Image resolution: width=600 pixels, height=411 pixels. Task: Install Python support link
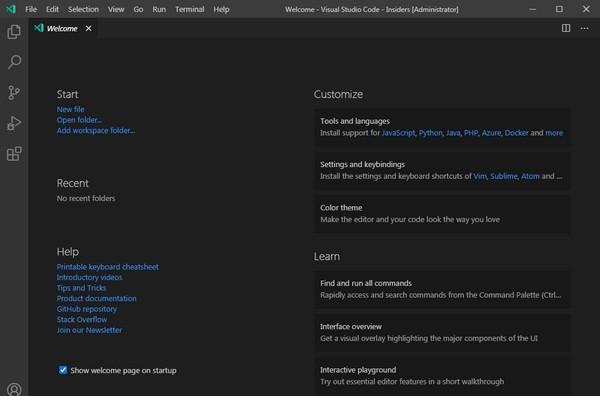(430, 133)
